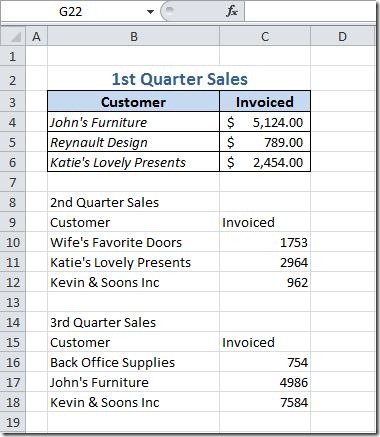Select column C header

coord(265,37)
